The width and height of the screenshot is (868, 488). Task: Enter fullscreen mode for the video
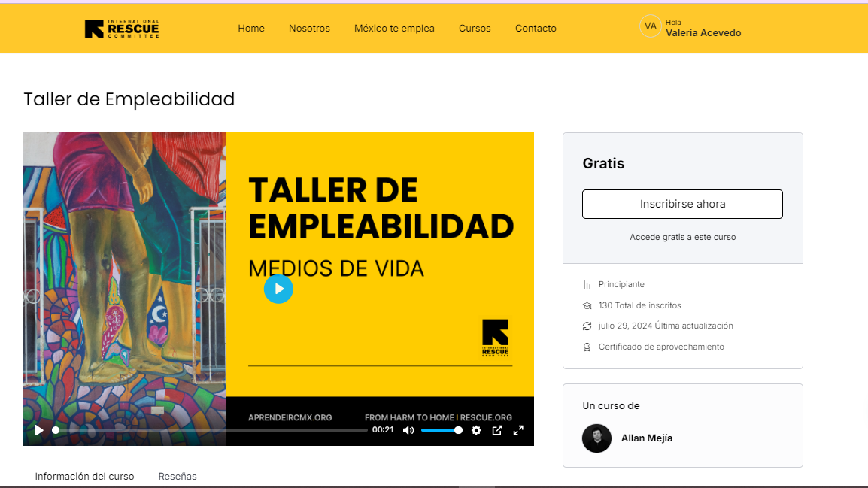518,430
